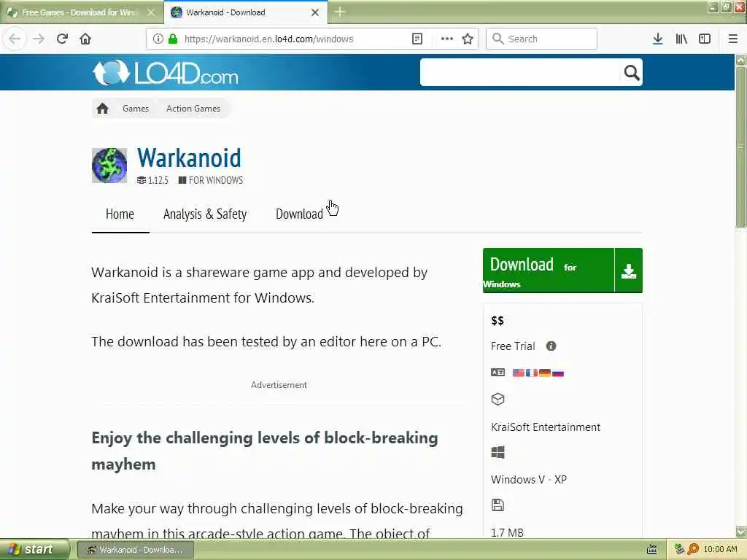Image resolution: width=747 pixels, height=560 pixels.
Task: Bookmark this page with the star icon
Action: [x=468, y=39]
